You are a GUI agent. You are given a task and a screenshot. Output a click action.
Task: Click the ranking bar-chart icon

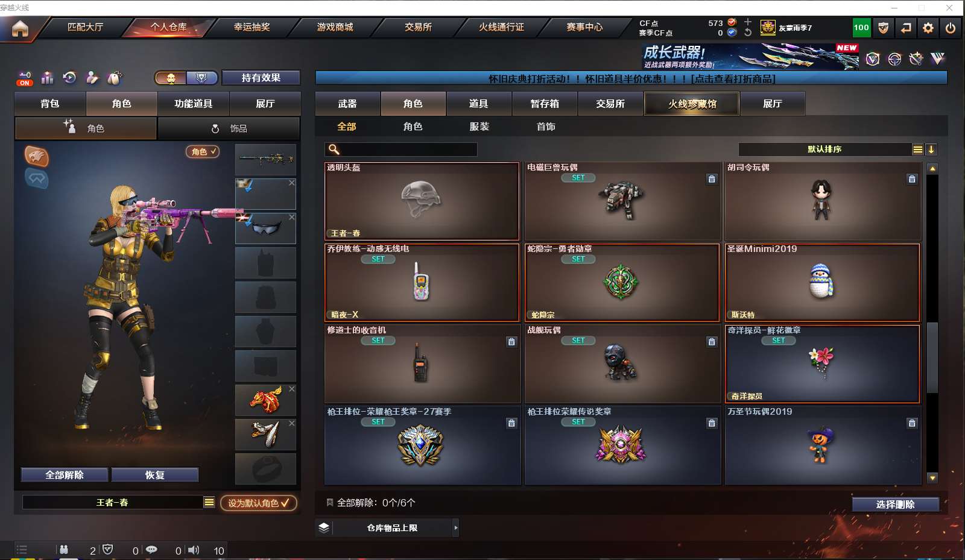pyautogui.click(x=47, y=78)
